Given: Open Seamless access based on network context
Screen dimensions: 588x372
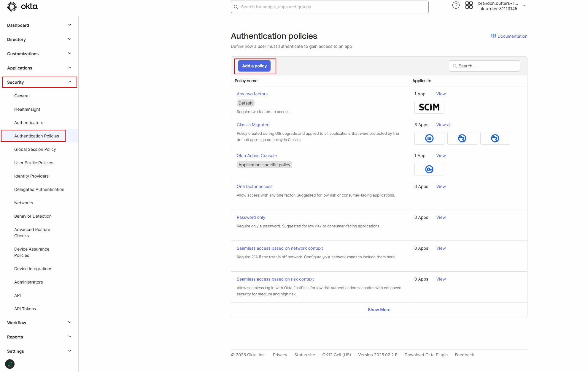Looking at the screenshot, I should (280, 248).
